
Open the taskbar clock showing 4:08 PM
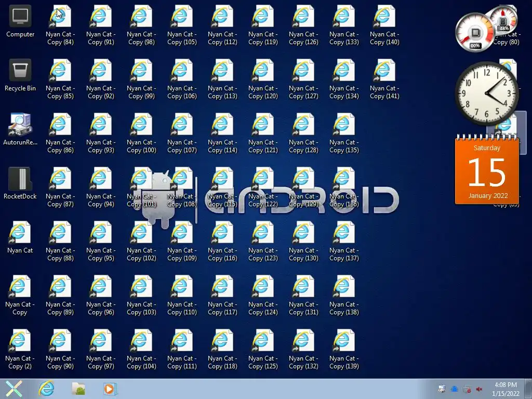506,389
